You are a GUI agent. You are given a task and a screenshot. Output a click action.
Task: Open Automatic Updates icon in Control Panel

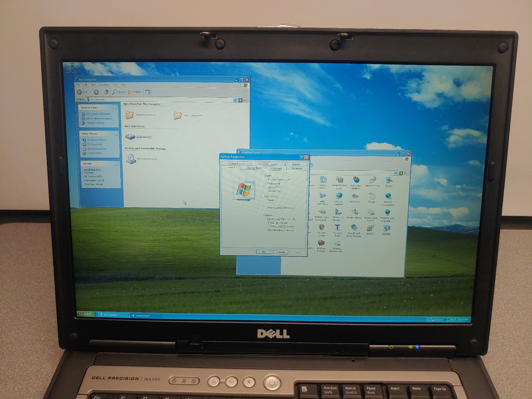(x=356, y=183)
